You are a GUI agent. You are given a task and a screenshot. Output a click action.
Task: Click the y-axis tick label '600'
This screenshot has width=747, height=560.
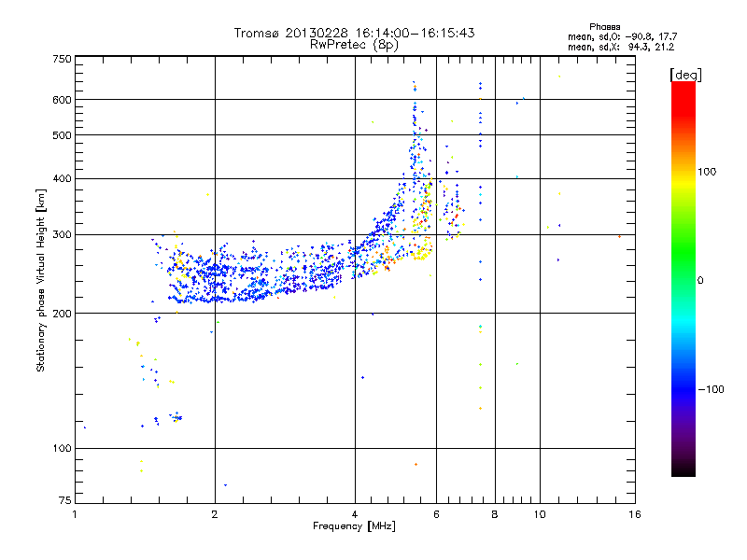point(62,100)
